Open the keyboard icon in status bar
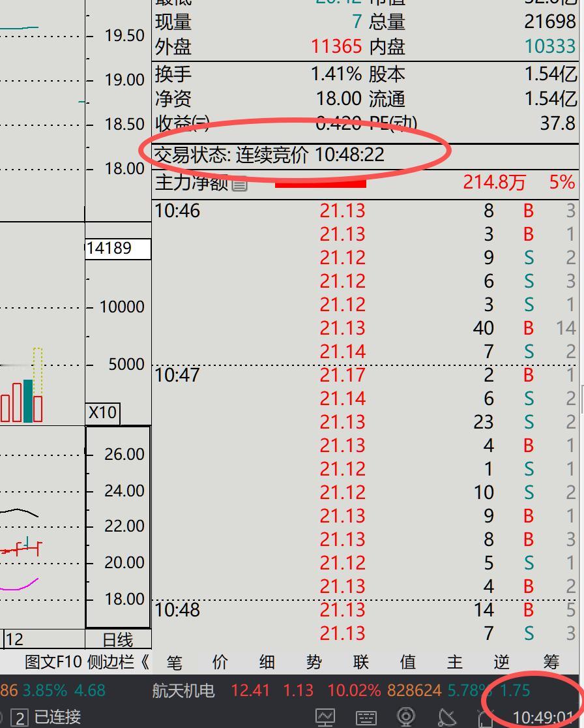 tap(366, 718)
